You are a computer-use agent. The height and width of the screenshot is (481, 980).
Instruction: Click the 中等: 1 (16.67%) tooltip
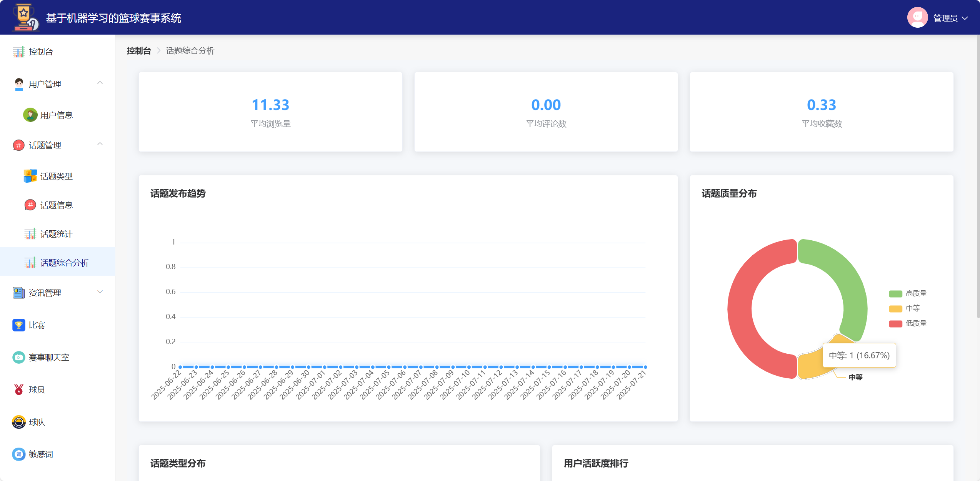coord(859,355)
